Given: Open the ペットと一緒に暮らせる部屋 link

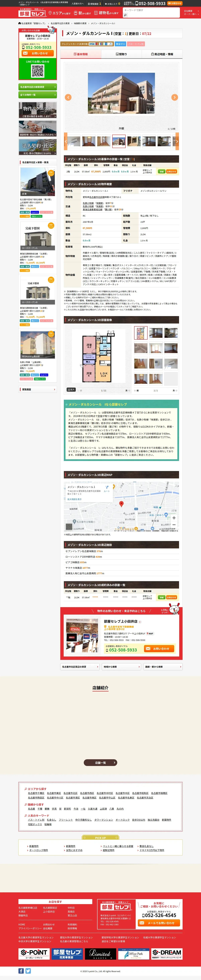Looking at the screenshot, I should [118, 846].
